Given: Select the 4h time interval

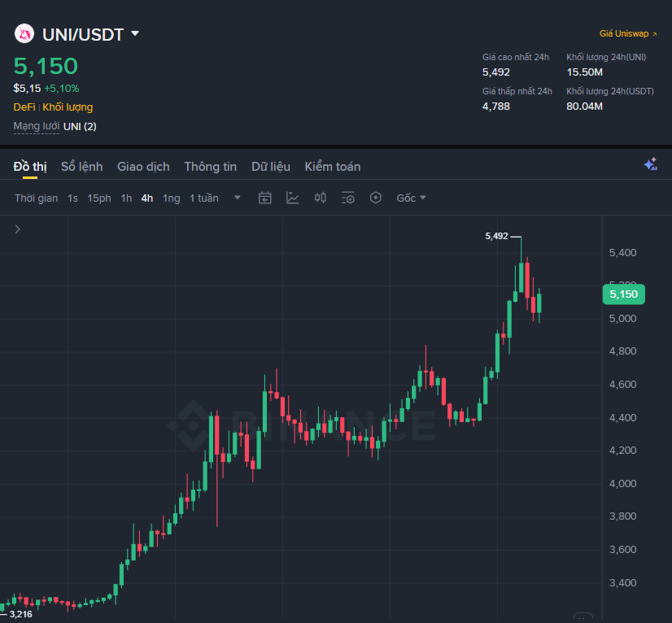Looking at the screenshot, I should [147, 198].
